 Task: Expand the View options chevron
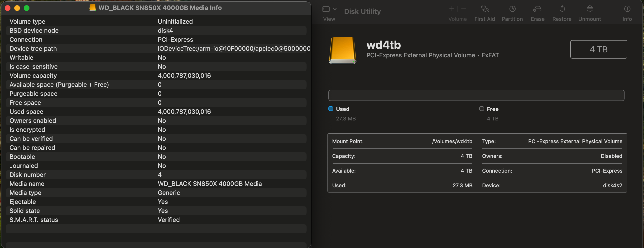335,9
